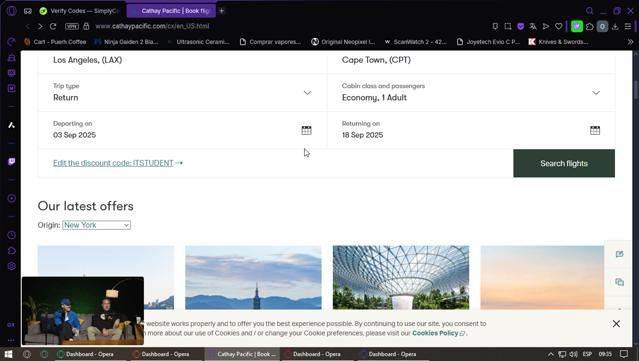Open a new tab with plus button
639x361 pixels.
(x=222, y=11)
